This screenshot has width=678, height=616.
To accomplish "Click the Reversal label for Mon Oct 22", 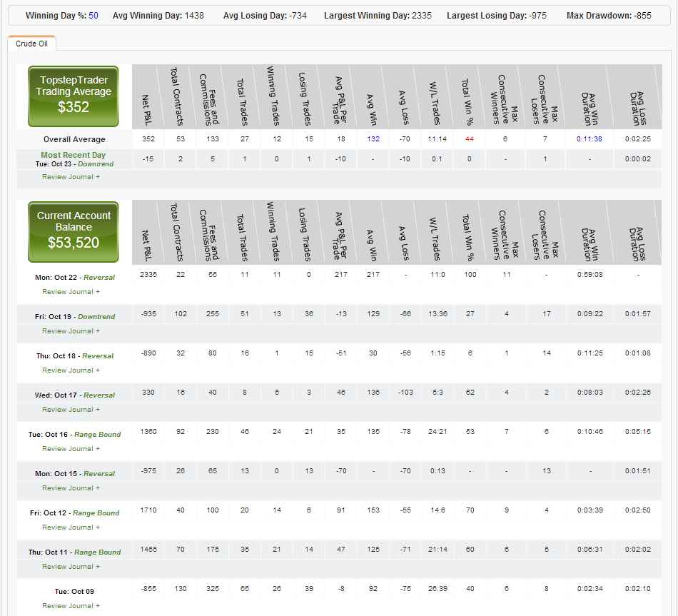I will 99,278.
